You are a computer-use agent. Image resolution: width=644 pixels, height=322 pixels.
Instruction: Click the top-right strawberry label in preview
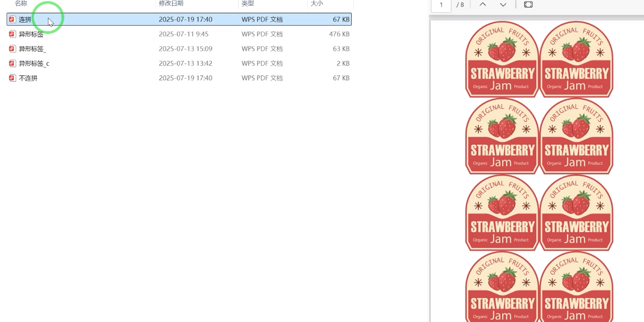point(577,59)
